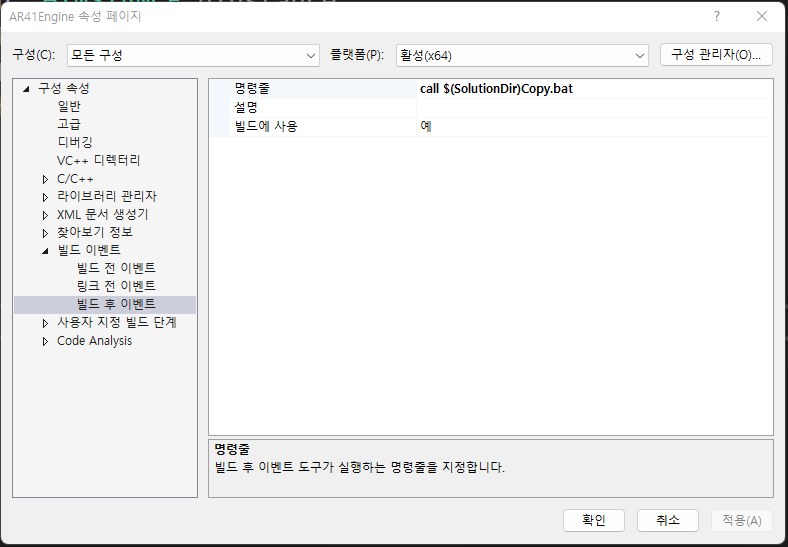Click the 확인 button
This screenshot has height=547, width=788.
[x=594, y=520]
